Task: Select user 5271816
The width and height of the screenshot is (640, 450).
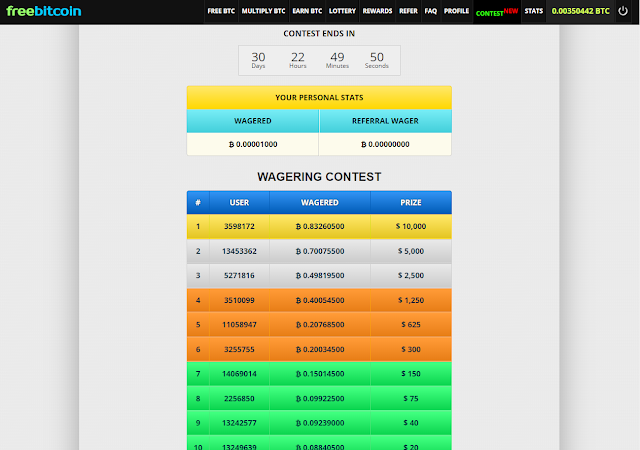Action: pos(239,275)
